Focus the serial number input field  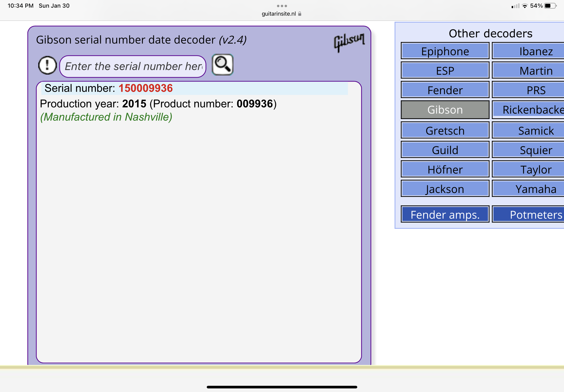click(133, 66)
